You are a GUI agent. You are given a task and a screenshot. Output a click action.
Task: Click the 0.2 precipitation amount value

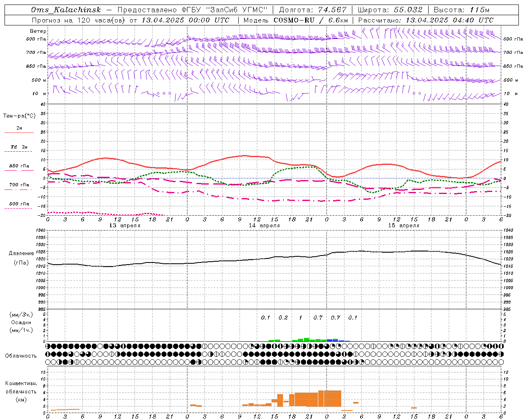(283, 317)
